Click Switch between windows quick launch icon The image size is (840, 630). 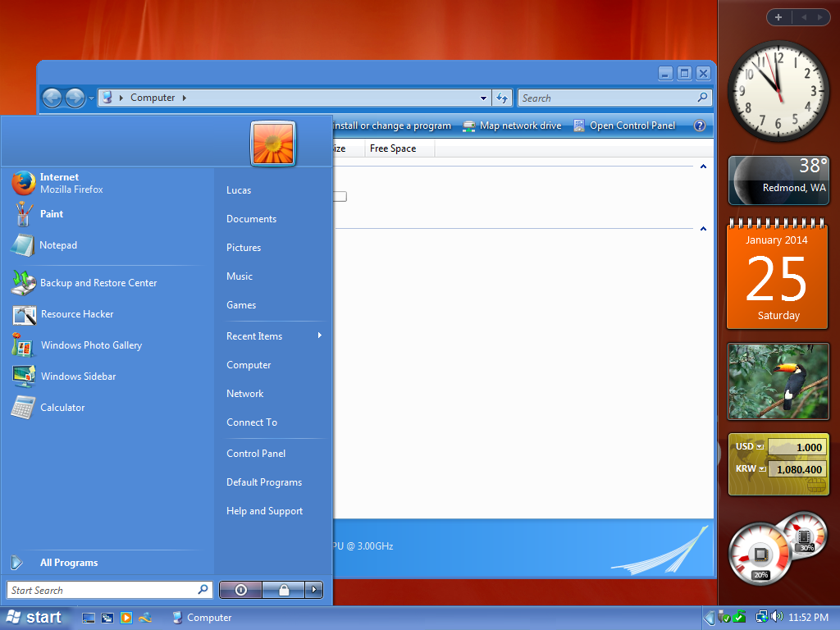click(x=107, y=618)
